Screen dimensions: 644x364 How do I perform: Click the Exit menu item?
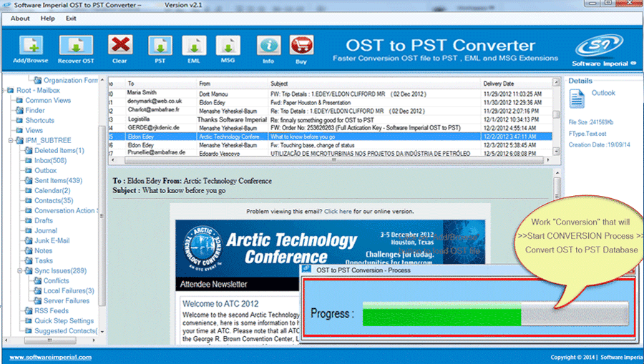click(x=71, y=19)
